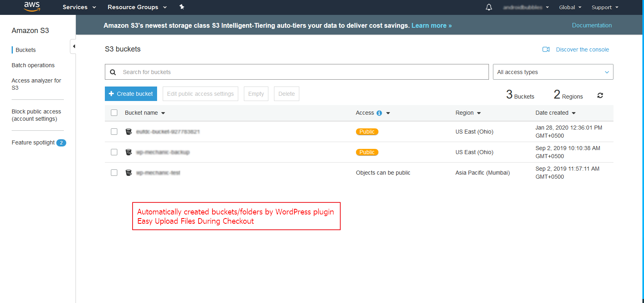Viewport: 644px width, 303px height.
Task: Click the sort arrow beside Access header
Action: (388, 113)
